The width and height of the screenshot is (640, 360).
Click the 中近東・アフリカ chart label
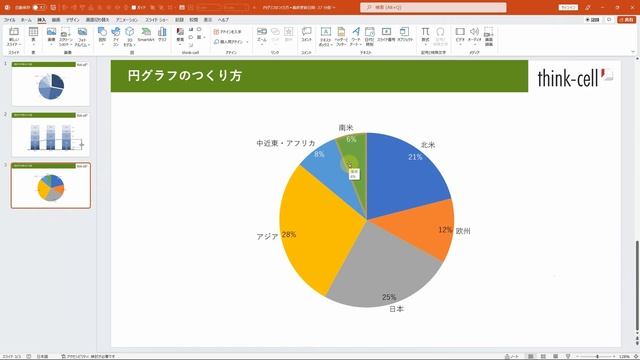point(286,143)
